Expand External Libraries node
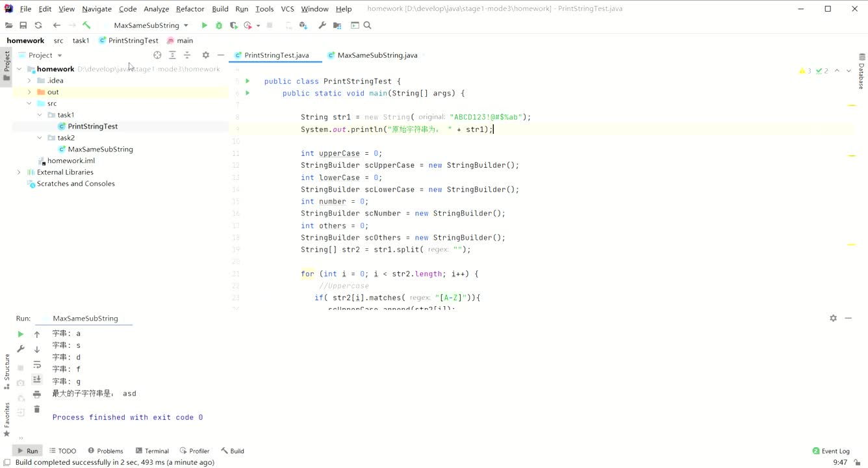This screenshot has height=468, width=868. click(x=19, y=172)
